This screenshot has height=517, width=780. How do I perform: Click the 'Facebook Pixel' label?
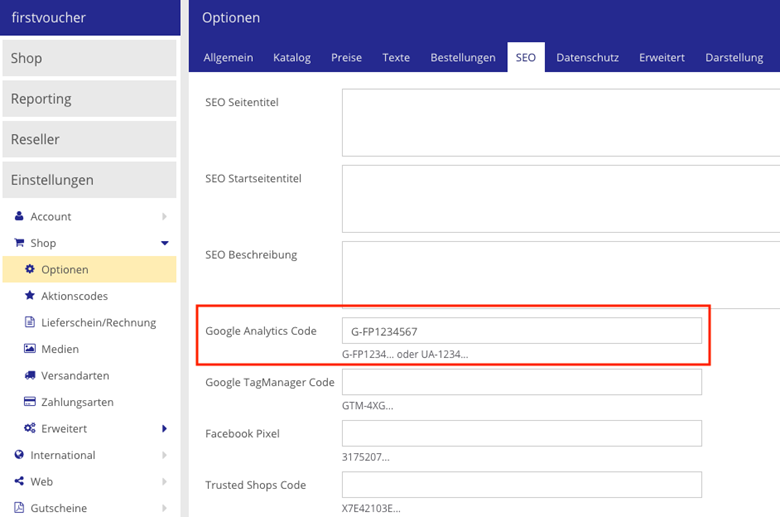[x=242, y=433]
